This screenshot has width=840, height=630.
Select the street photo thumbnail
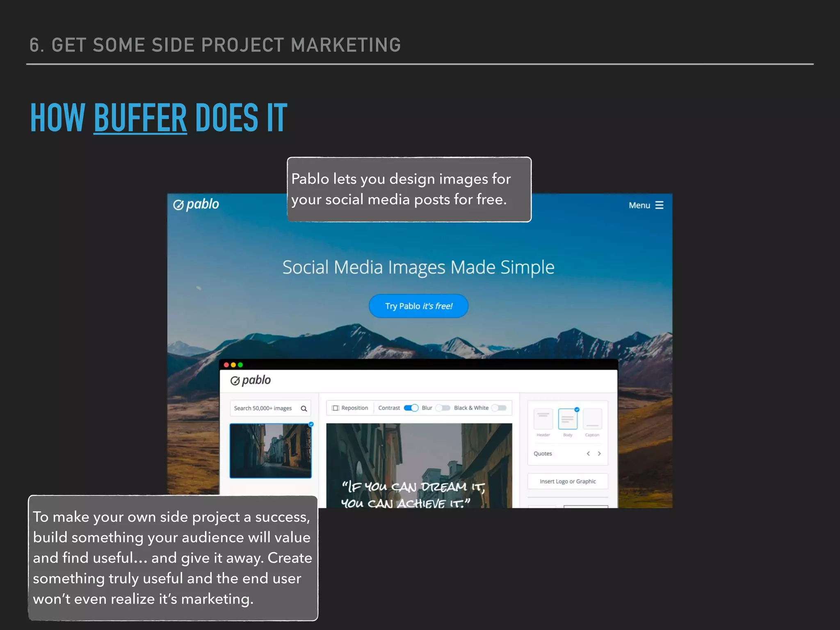point(271,451)
